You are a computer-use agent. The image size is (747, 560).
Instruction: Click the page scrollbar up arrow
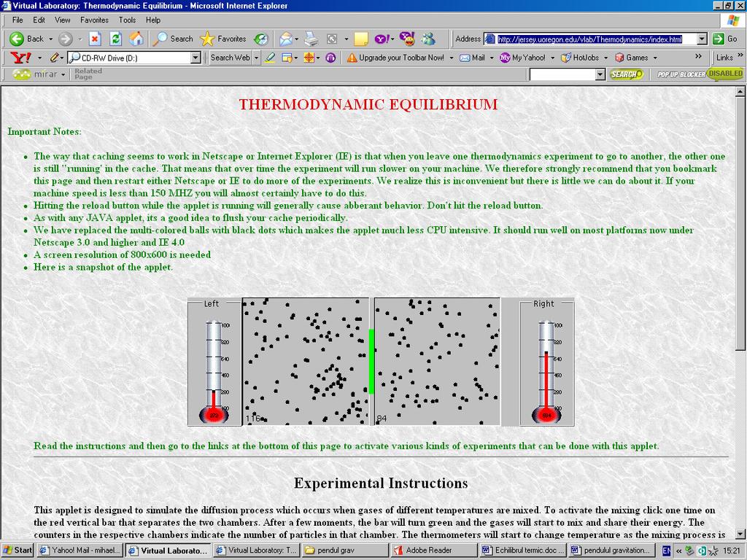(x=740, y=91)
